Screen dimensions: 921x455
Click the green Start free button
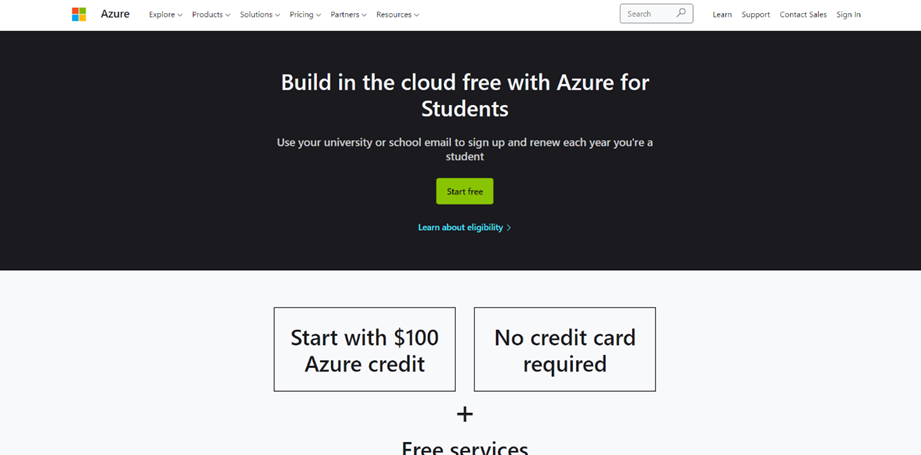[x=465, y=191]
